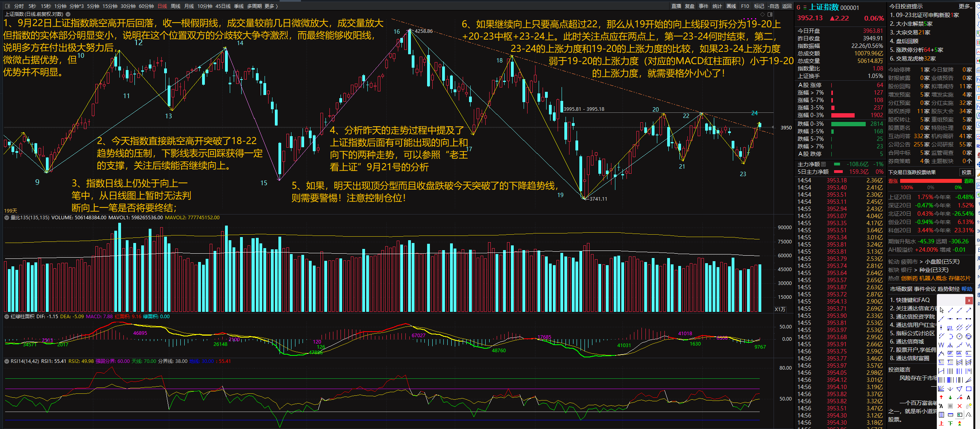Screen dimensions: 980x429
Task: Choose the Fibonacci fan lines tool
Action: point(969,380)
